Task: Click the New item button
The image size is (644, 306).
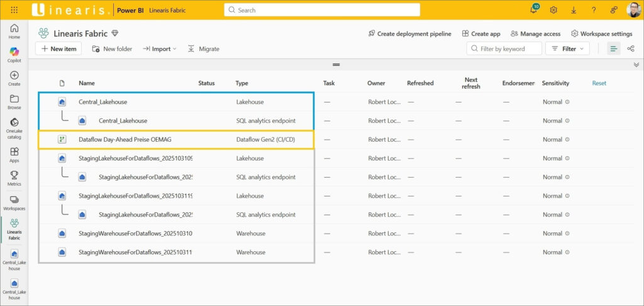Action: tap(58, 48)
